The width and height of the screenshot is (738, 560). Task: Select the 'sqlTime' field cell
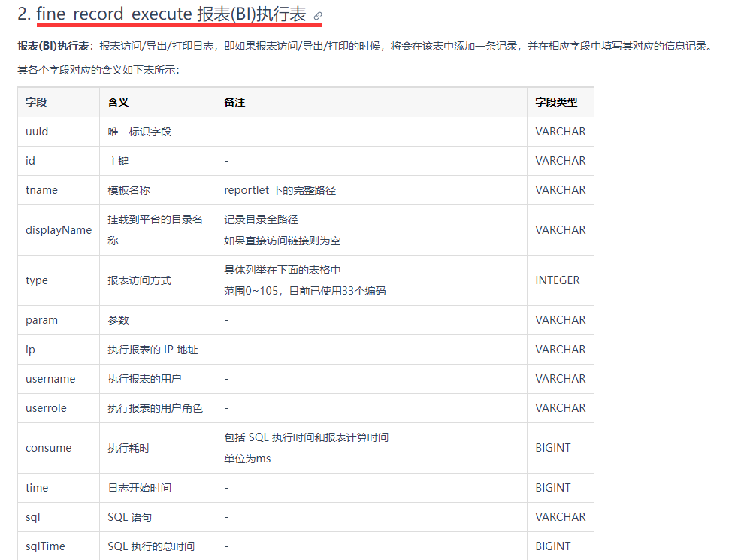tap(59, 546)
